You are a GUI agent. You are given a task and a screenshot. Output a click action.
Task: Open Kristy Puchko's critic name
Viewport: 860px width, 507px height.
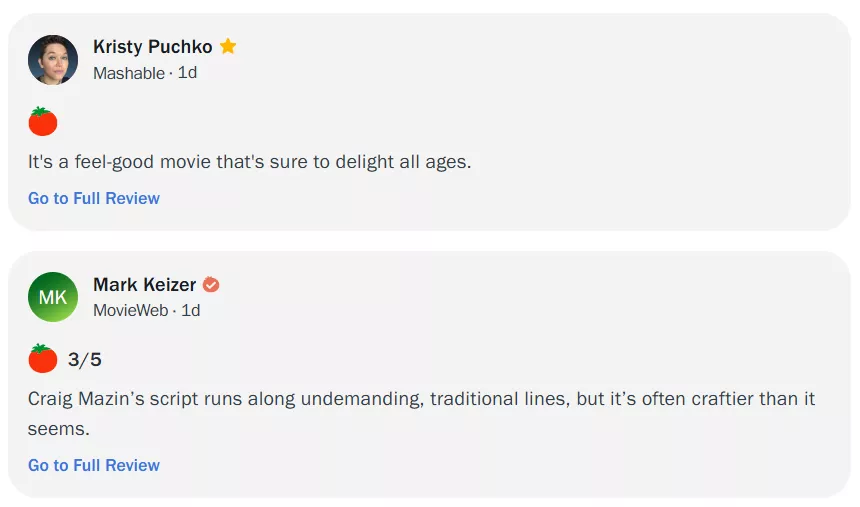point(152,47)
